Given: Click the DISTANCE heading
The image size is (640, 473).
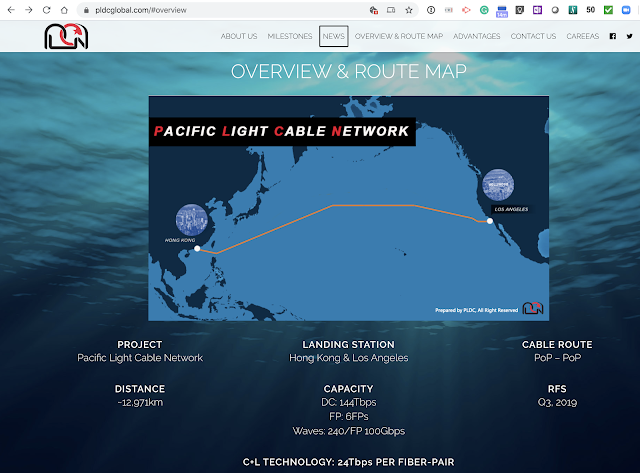Looking at the screenshot, I should click(140, 389).
